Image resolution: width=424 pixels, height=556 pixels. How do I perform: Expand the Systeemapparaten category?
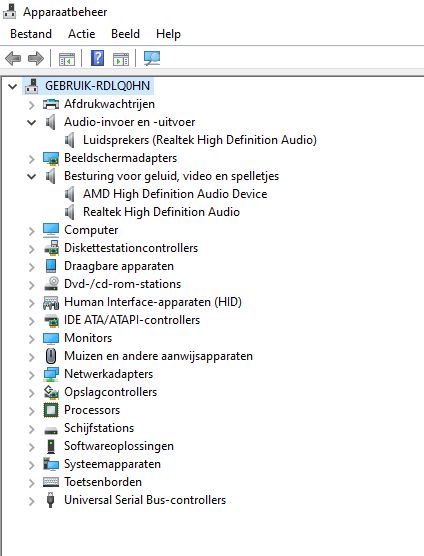click(32, 465)
